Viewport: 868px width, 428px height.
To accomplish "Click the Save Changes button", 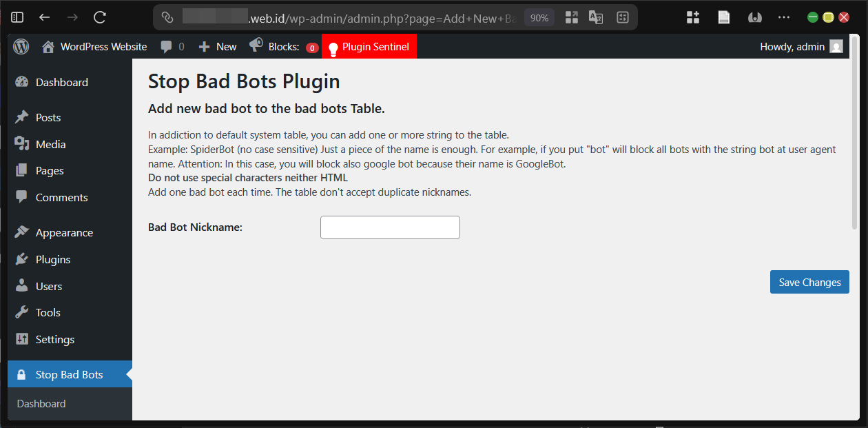I will [809, 281].
